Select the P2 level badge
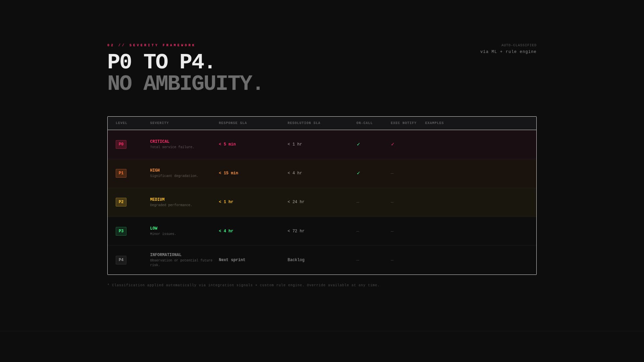 121,202
